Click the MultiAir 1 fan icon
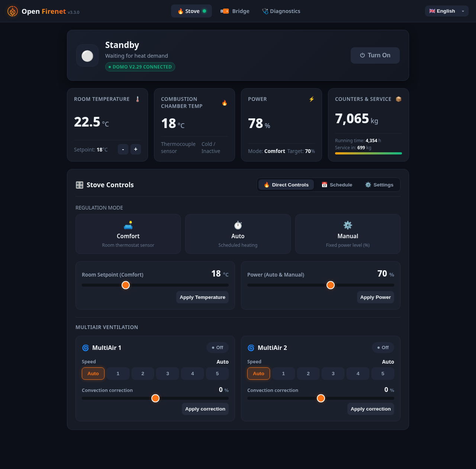The width and height of the screenshot is (476, 469). pyautogui.click(x=86, y=348)
